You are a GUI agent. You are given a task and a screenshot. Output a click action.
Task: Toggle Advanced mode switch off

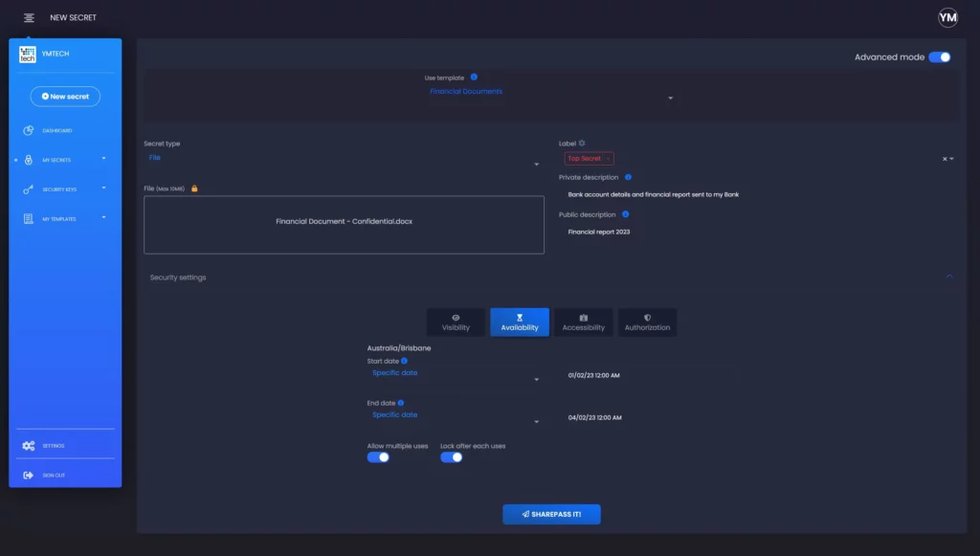(x=940, y=57)
